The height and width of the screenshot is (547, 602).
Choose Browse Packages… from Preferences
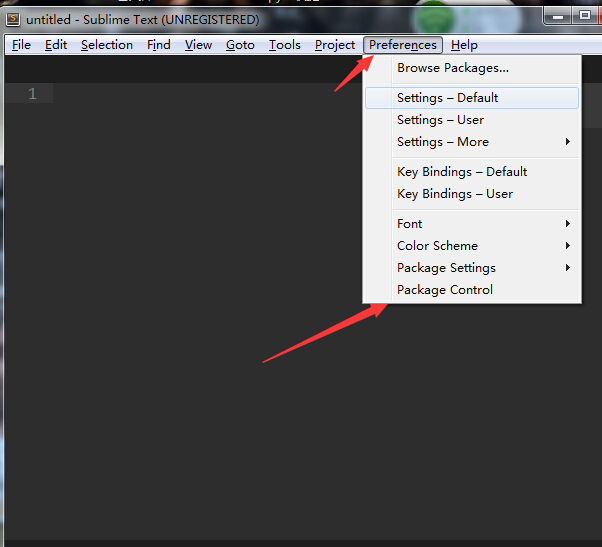pyautogui.click(x=472, y=68)
